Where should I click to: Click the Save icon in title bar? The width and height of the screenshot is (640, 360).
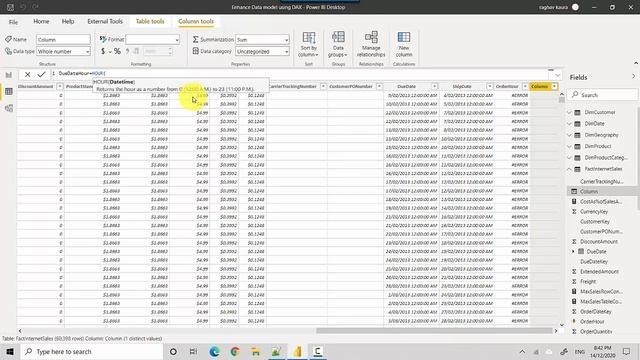pyautogui.click(x=11, y=7)
